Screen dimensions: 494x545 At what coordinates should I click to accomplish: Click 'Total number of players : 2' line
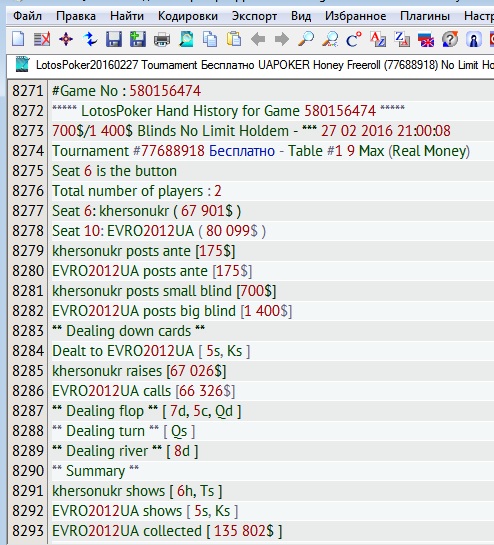(137, 191)
